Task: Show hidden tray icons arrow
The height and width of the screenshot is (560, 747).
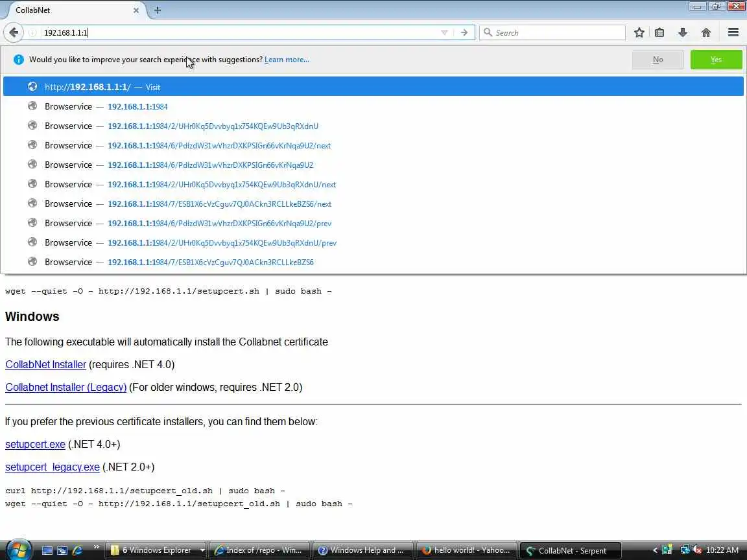Action: tap(655, 550)
